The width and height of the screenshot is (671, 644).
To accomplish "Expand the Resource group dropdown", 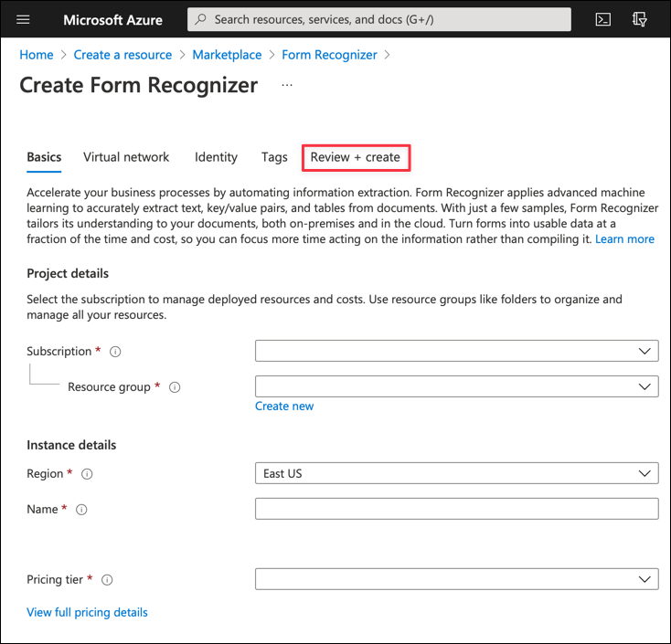I will click(456, 386).
